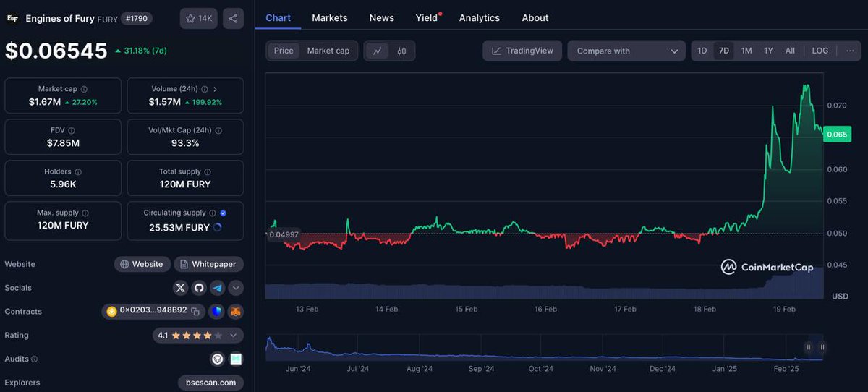Click the $0.06545 price text
This screenshot has width=868, height=392.
[x=56, y=51]
